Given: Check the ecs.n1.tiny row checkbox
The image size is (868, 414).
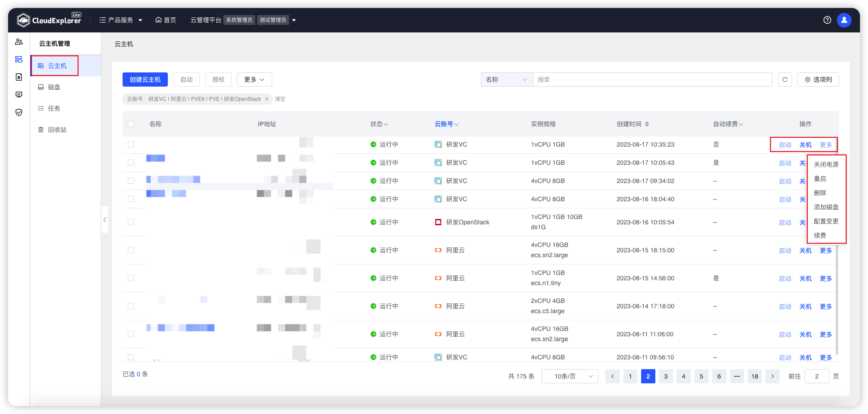Looking at the screenshot, I should (131, 278).
